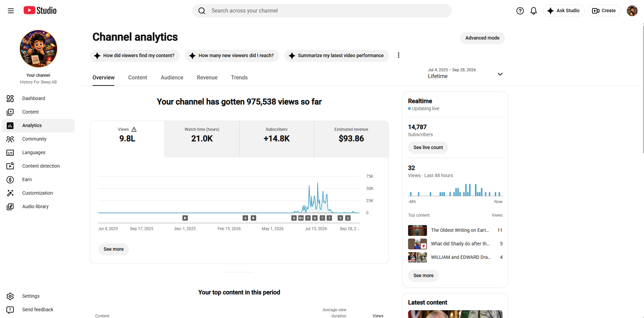The width and height of the screenshot is (644, 318).
Task: Click the YouTube Studio logo
Action: [x=40, y=10]
